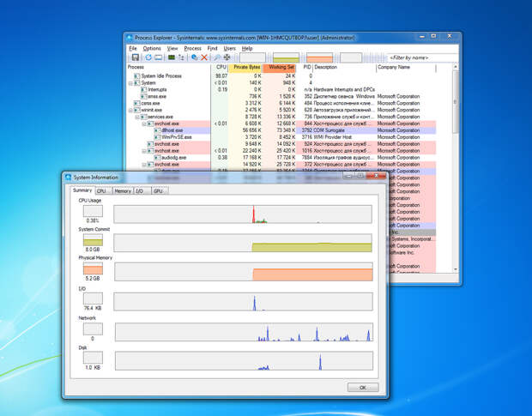Click the yellow-green commit mini graph in toolbar

286,57
